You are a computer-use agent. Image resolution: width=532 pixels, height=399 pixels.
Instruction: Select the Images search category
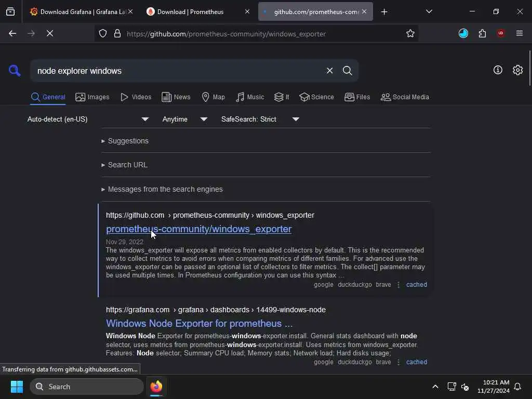(92, 97)
